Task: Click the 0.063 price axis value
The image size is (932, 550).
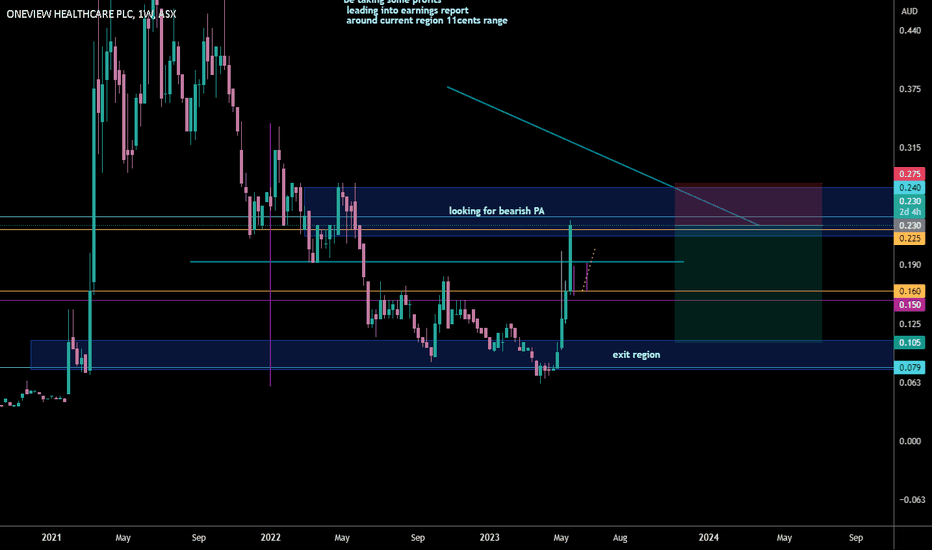Action: pyautogui.click(x=910, y=382)
